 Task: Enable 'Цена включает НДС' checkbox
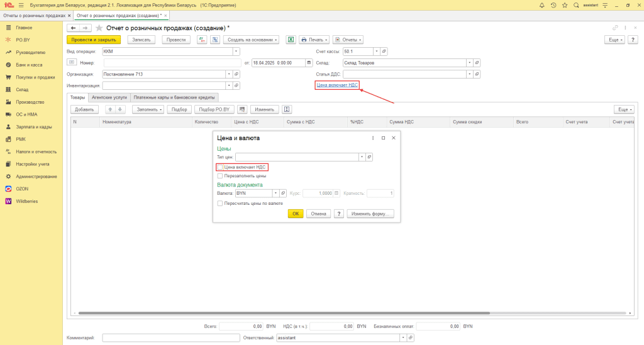pos(219,167)
